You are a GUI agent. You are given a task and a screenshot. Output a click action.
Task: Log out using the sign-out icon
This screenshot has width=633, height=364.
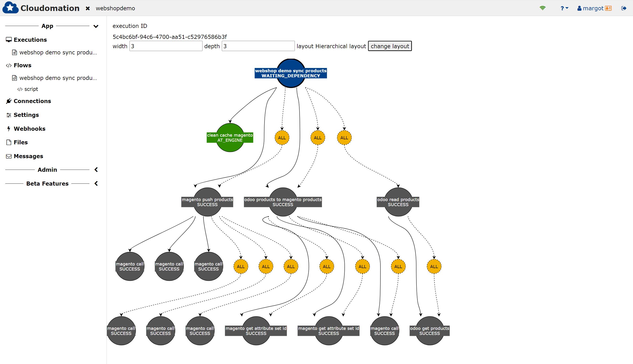(x=624, y=8)
